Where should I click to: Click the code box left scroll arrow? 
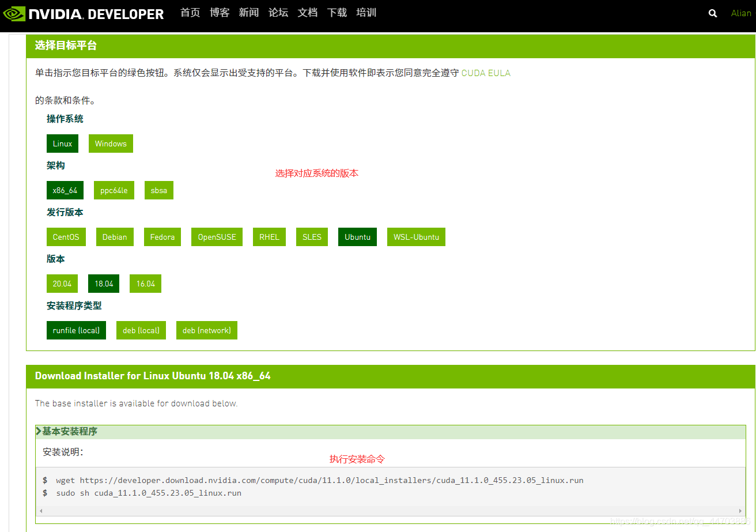click(40, 511)
